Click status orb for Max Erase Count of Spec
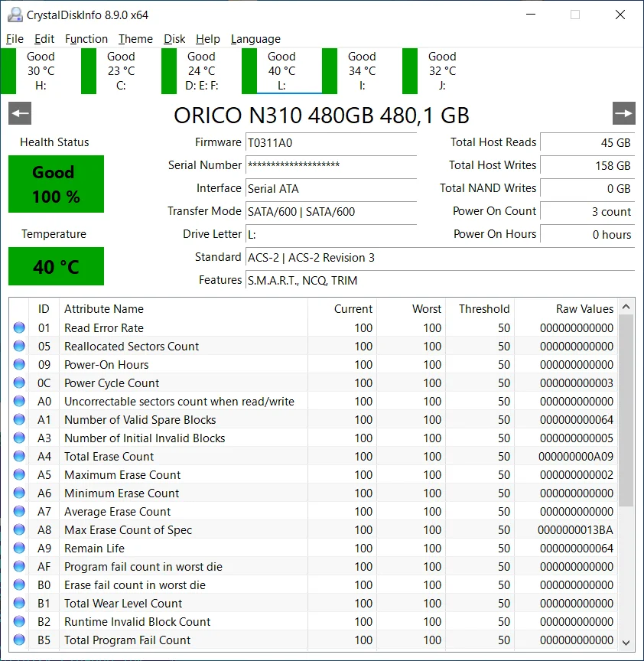 (19, 529)
